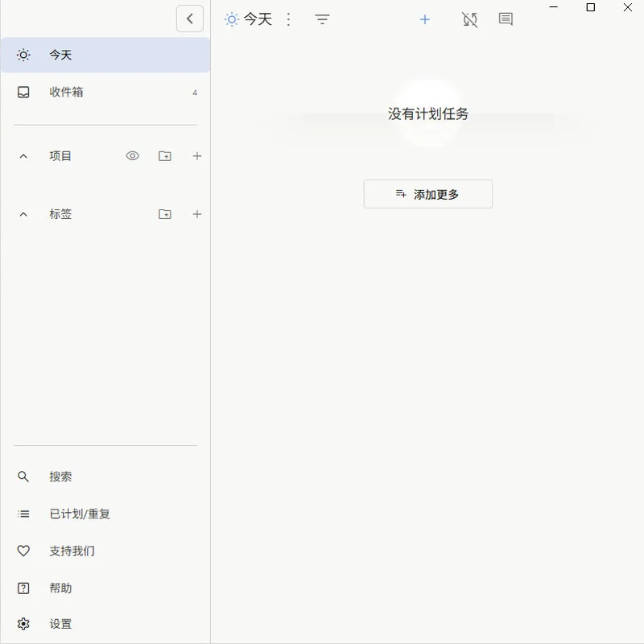The height and width of the screenshot is (644, 644).
Task: Open 帮助 help
Action: (105, 588)
